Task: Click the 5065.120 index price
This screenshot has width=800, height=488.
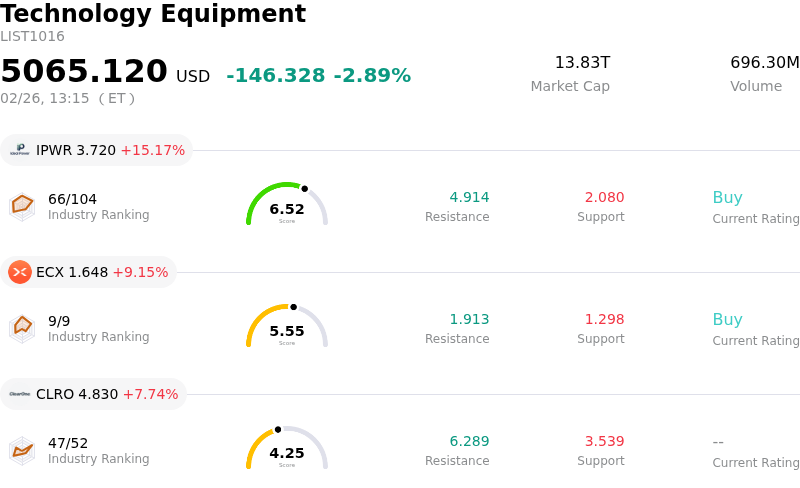Action: [84, 72]
